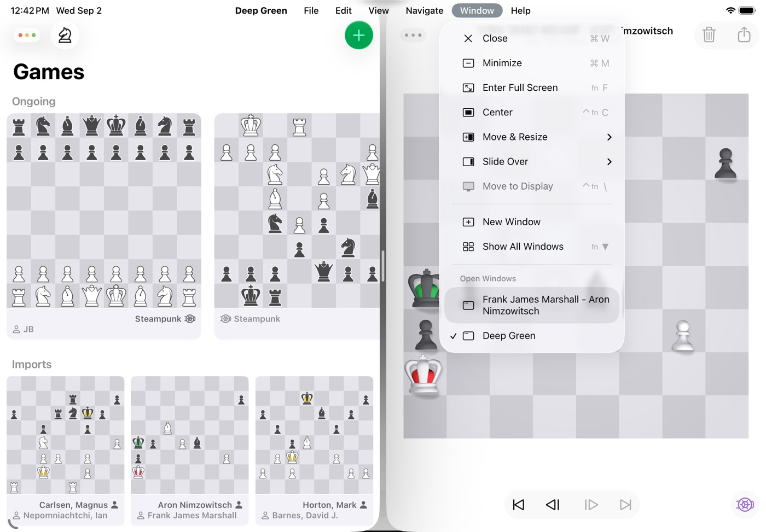
Task: Open the three-dot menu of the game window
Action: coord(413,36)
